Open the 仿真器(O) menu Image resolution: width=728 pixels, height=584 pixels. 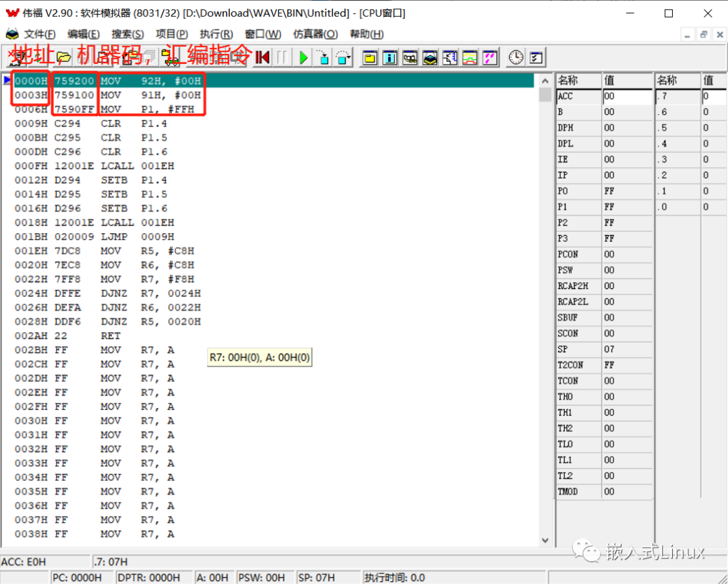click(x=315, y=34)
